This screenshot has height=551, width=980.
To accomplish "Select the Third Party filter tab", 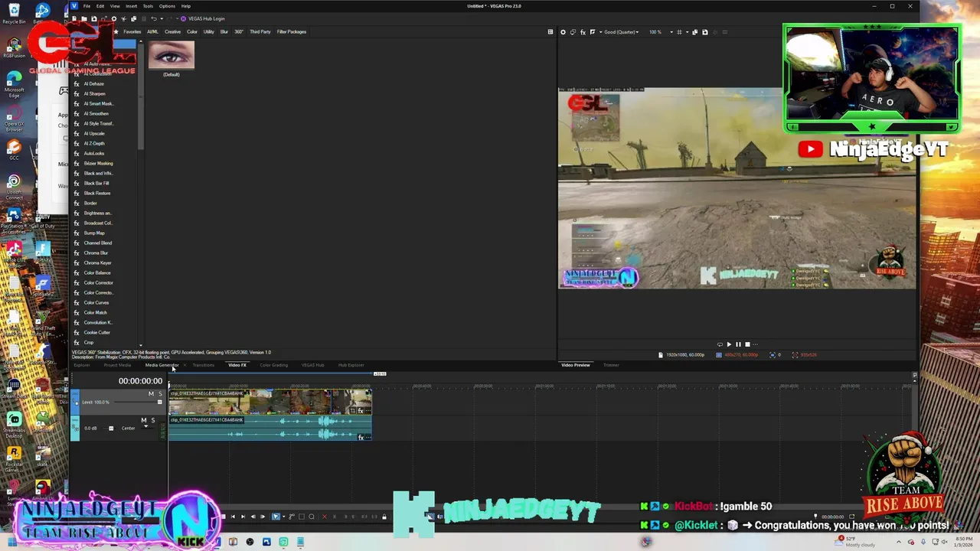I will 260,32.
